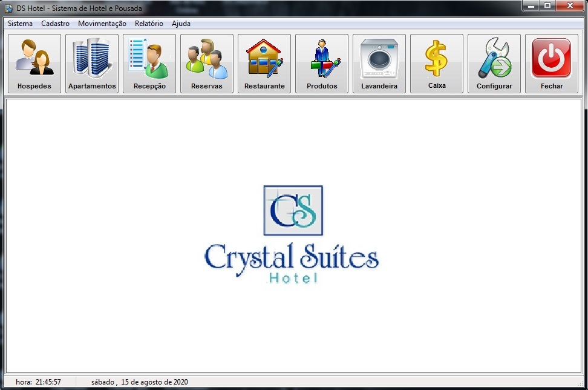Click the hora 21:45:57 status entry
Screen dimensions: 588x390
coord(38,382)
